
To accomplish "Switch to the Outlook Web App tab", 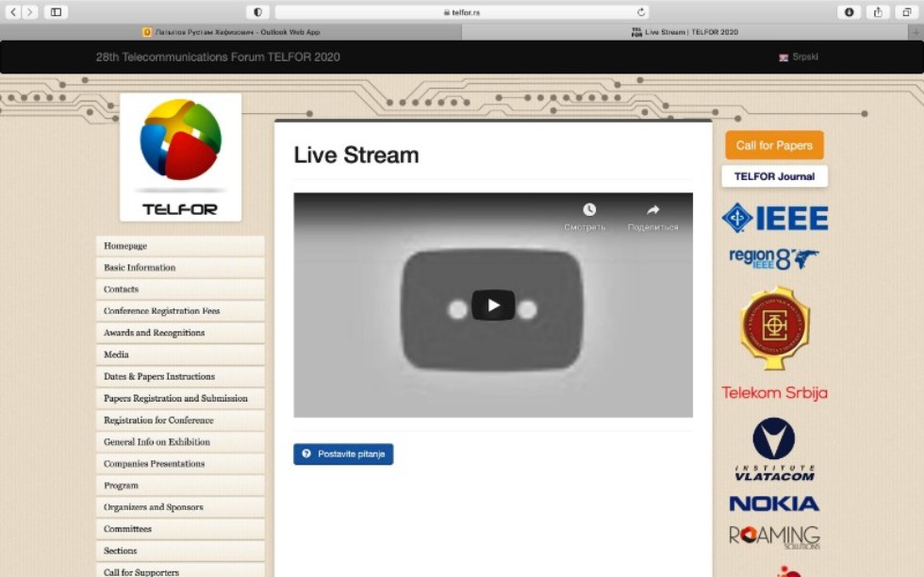I will pyautogui.click(x=231, y=32).
